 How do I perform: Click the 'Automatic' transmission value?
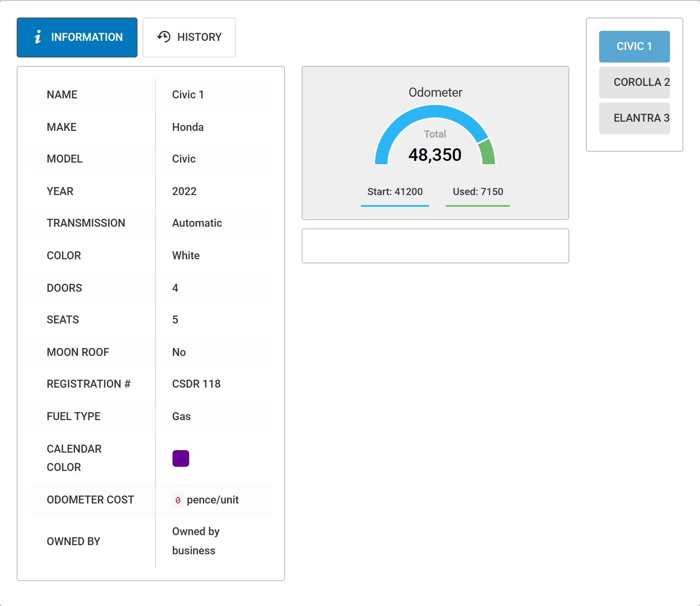click(197, 223)
